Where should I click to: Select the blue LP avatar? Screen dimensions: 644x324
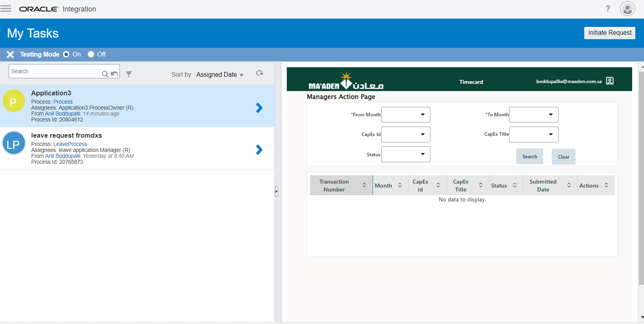(x=14, y=143)
